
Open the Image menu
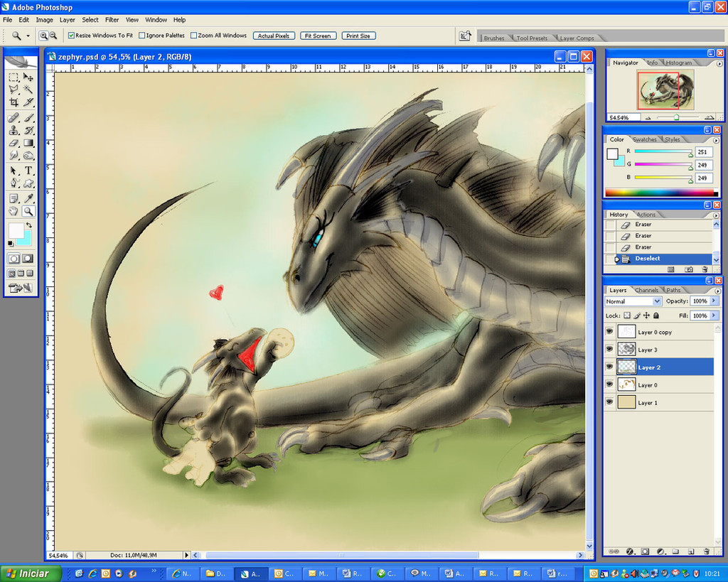click(44, 20)
